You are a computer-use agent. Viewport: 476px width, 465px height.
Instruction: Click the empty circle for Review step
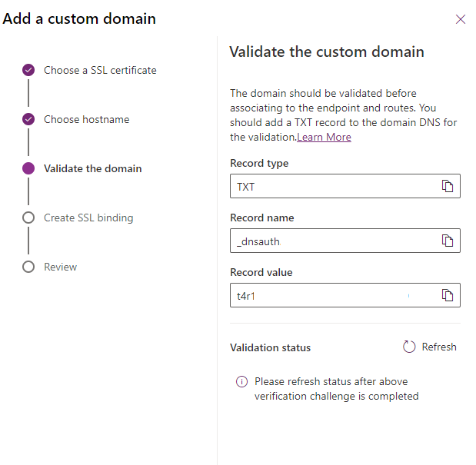coord(28,267)
